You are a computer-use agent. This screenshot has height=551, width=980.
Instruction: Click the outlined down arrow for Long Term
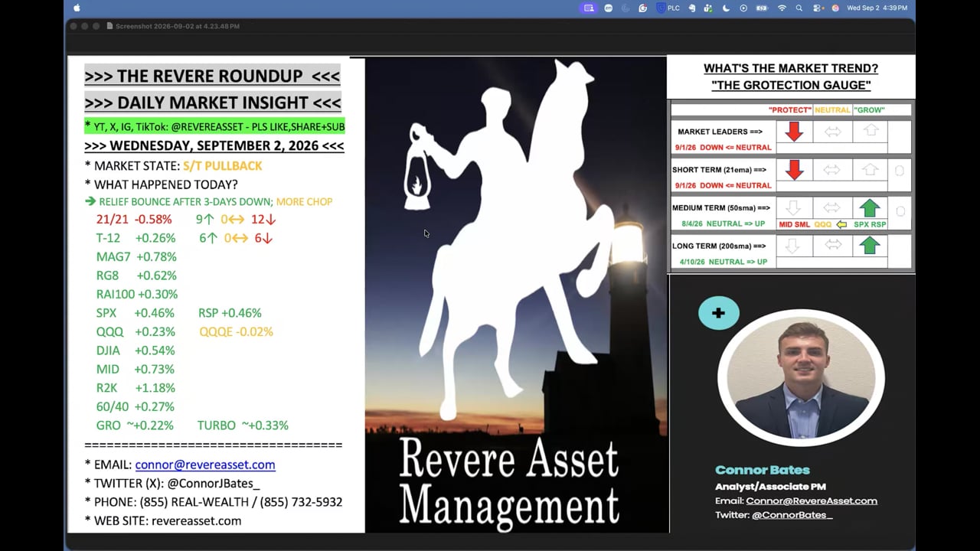coord(794,246)
